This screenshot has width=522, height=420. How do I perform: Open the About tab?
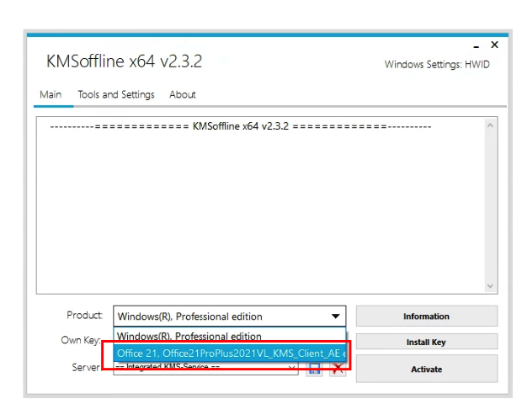click(183, 94)
